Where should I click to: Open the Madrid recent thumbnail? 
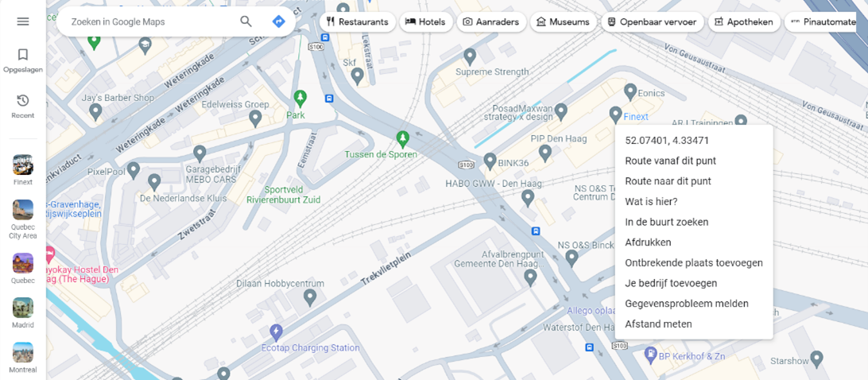(23, 313)
